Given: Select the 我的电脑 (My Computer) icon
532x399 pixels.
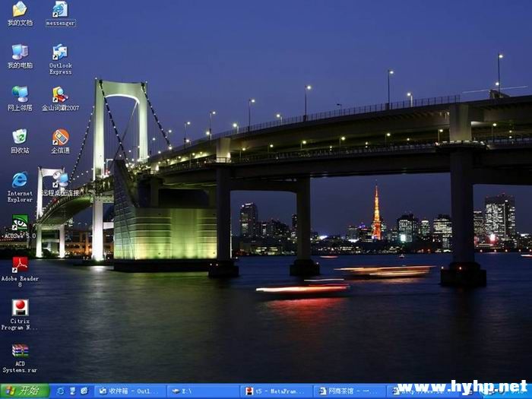Looking at the screenshot, I should point(20,52).
